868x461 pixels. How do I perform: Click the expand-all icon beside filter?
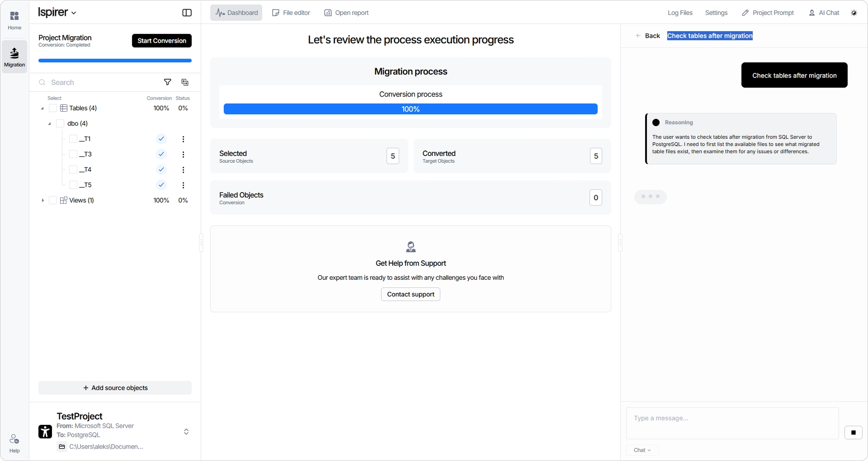pyautogui.click(x=185, y=82)
